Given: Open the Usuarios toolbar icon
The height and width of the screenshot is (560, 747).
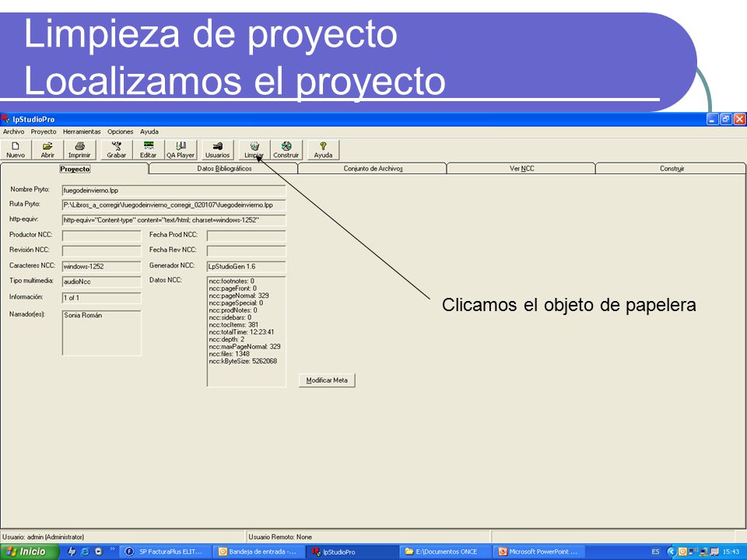Looking at the screenshot, I should point(217,150).
